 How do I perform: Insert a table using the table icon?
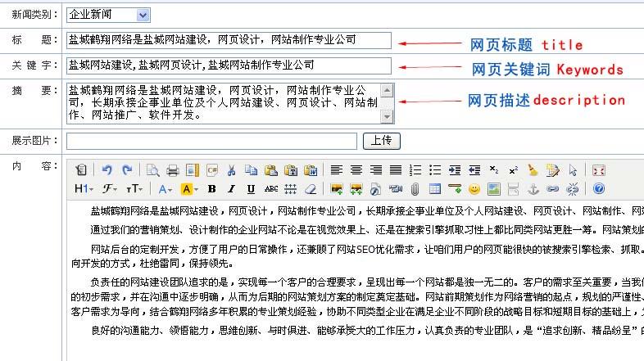[x=434, y=189]
